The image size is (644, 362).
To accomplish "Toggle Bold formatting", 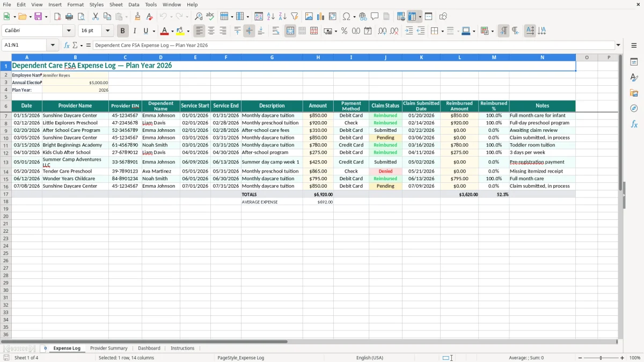I will (122, 31).
